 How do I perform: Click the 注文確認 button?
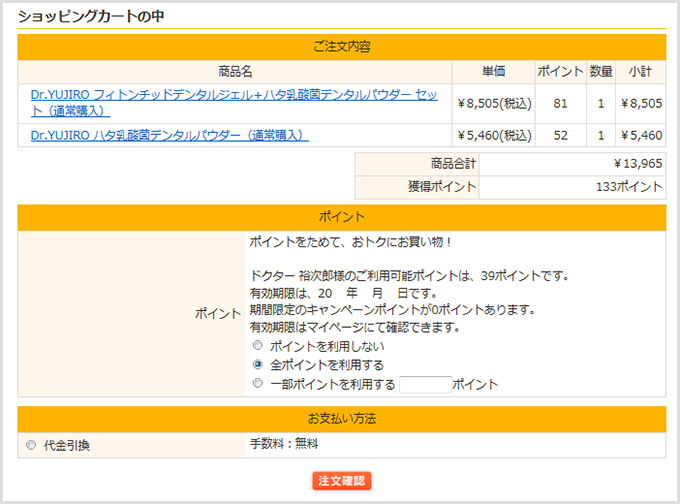point(342,481)
